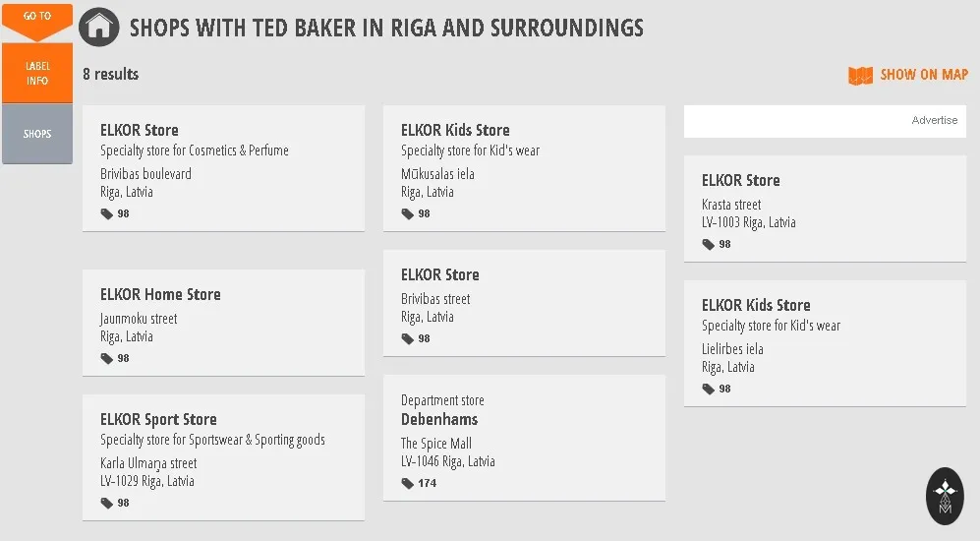
Task: Open the Advertise link
Action: (x=934, y=120)
